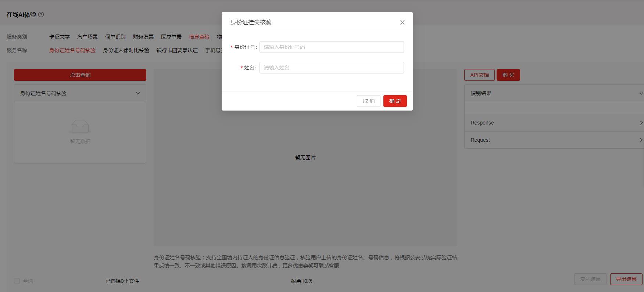Confirm with the red 确定 button
This screenshot has height=292, width=644.
pyautogui.click(x=395, y=101)
